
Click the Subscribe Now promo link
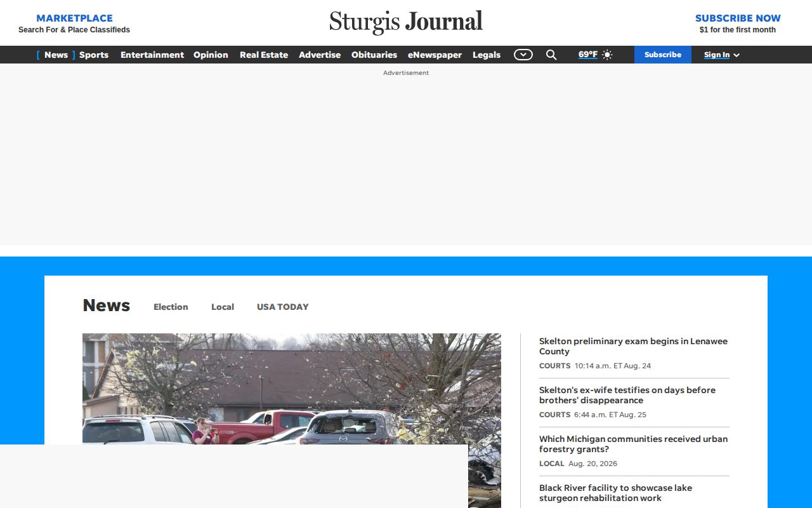click(738, 18)
